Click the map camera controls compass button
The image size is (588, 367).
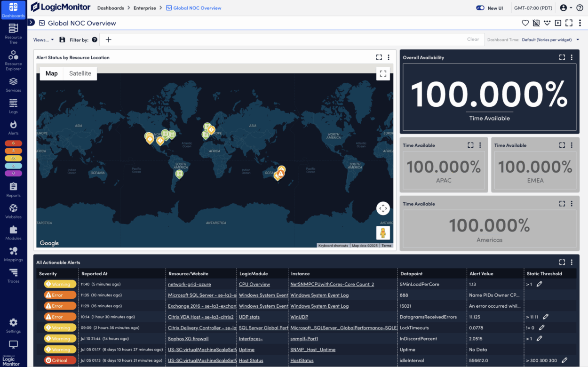tap(383, 208)
